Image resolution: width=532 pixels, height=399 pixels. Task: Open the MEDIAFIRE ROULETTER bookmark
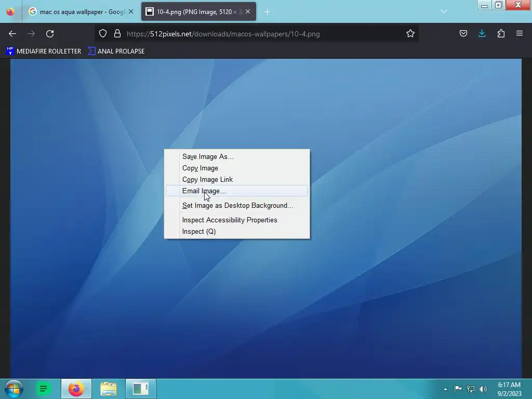pos(44,51)
